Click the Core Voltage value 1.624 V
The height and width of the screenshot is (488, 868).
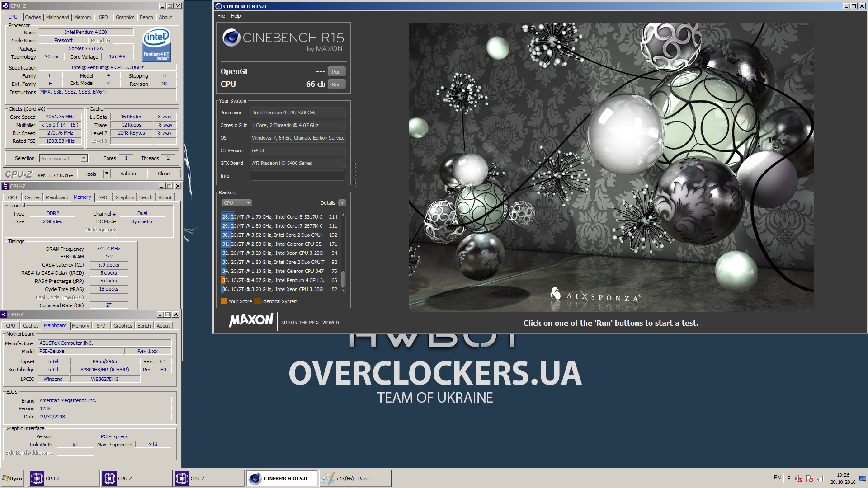[x=117, y=56]
